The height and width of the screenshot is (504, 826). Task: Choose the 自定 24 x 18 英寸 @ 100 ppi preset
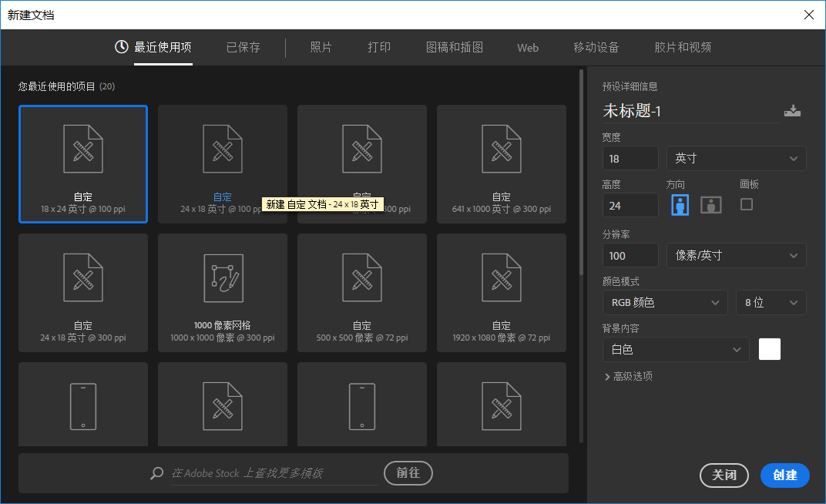coord(223,164)
